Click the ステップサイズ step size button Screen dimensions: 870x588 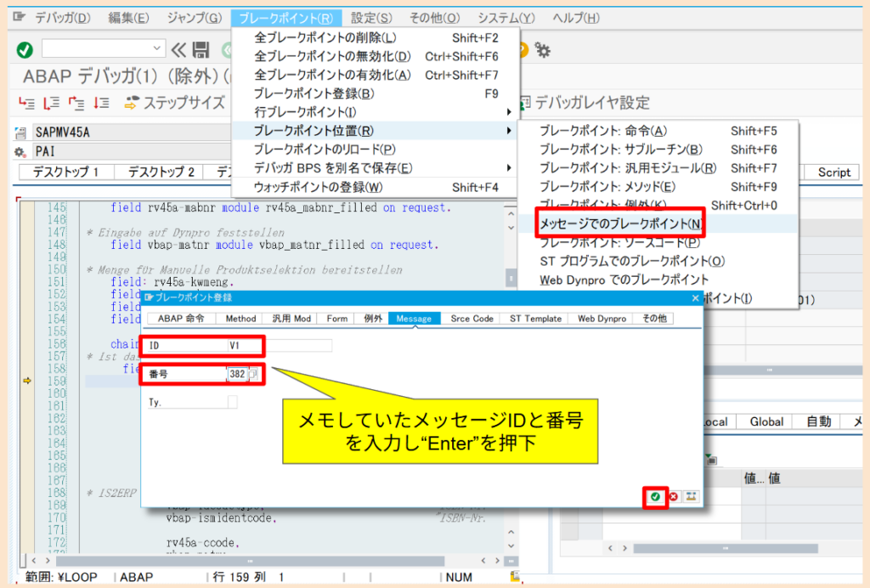pos(175,103)
